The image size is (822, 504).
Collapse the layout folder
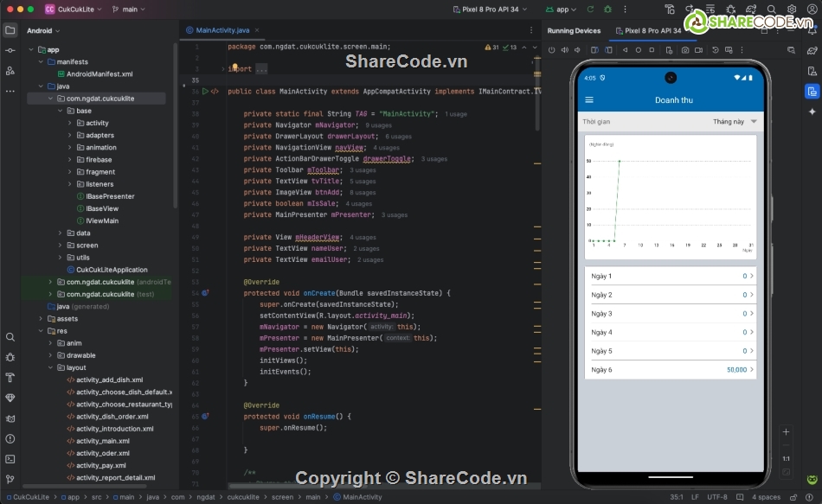pos(50,367)
